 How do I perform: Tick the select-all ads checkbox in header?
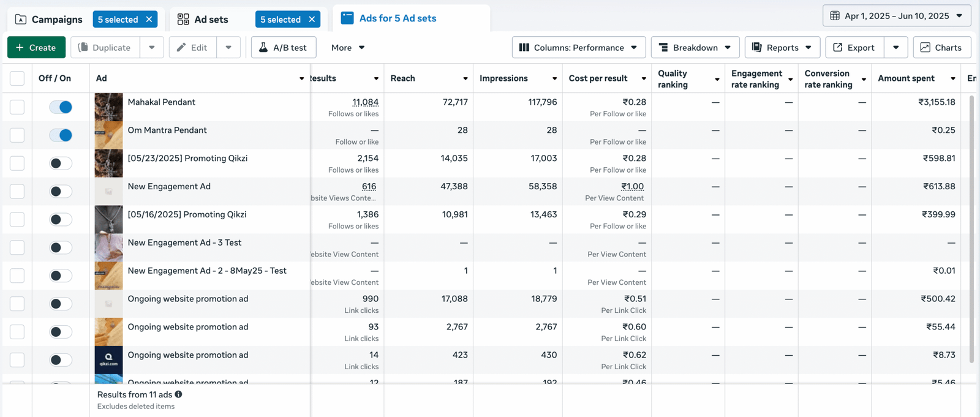(17, 78)
